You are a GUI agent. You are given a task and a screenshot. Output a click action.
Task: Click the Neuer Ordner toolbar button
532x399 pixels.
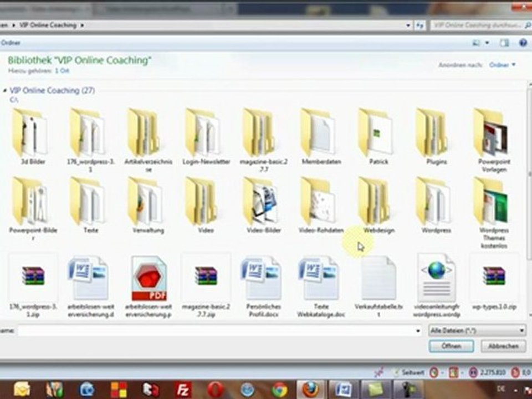pyautogui.click(x=11, y=43)
